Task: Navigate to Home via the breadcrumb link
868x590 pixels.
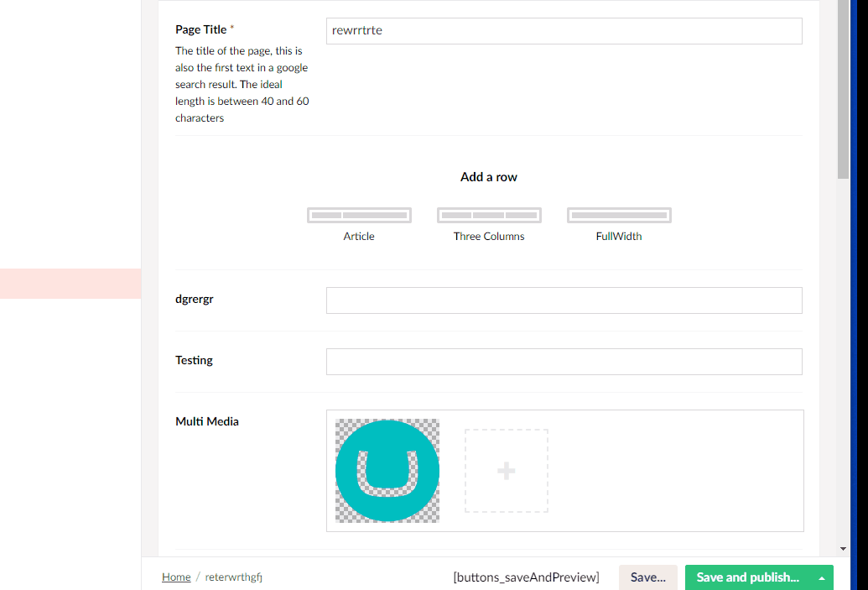Action: coord(176,577)
